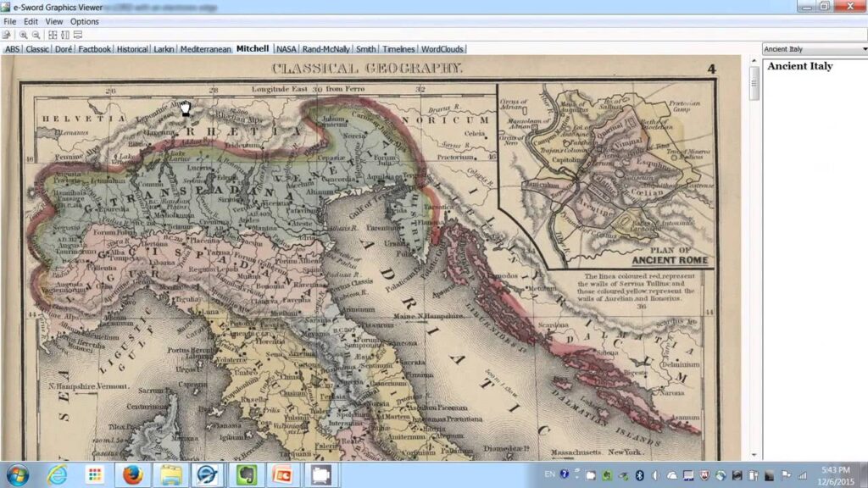Click the orange taskbar application icon

click(283, 475)
